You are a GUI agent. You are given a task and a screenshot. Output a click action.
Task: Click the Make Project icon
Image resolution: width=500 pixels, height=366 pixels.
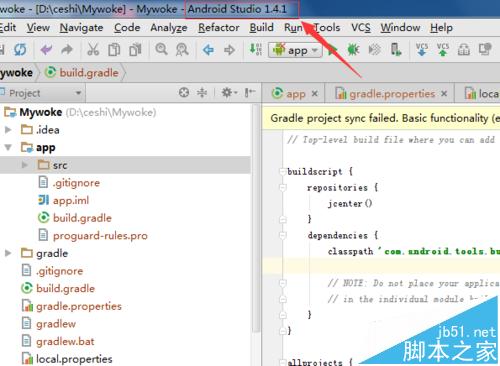click(256, 50)
